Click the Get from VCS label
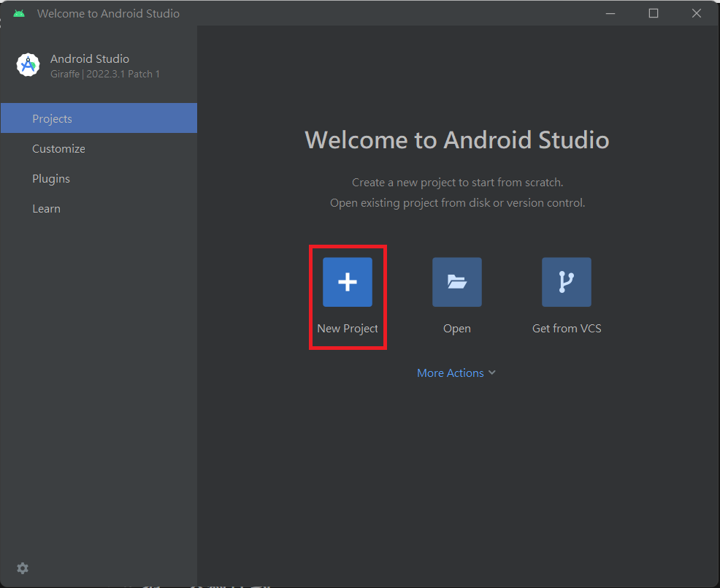 tap(567, 329)
